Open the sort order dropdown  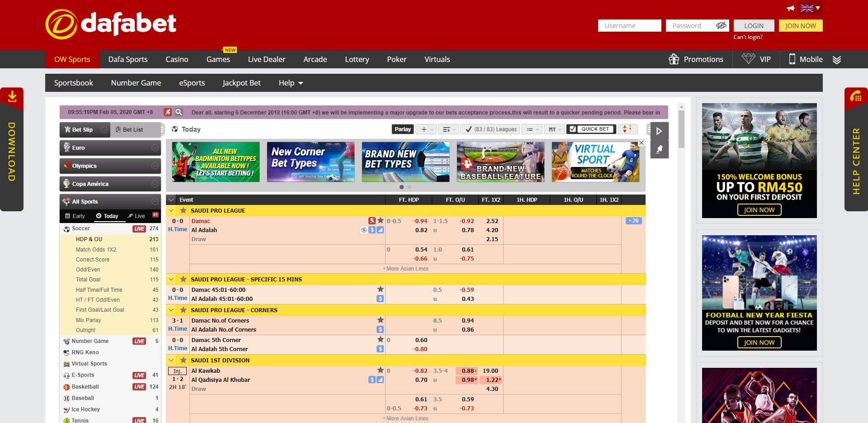[x=448, y=129]
